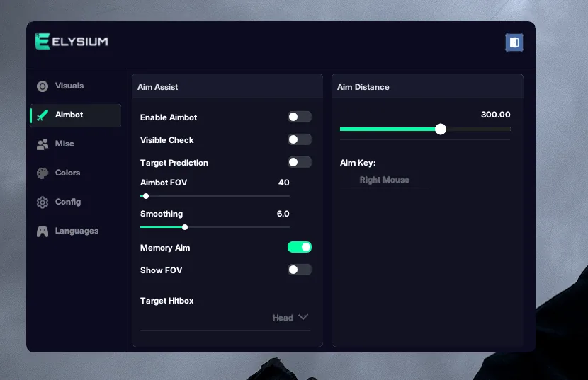Image resolution: width=588 pixels, height=380 pixels.
Task: Go to the Colors tab
Action: [67, 173]
